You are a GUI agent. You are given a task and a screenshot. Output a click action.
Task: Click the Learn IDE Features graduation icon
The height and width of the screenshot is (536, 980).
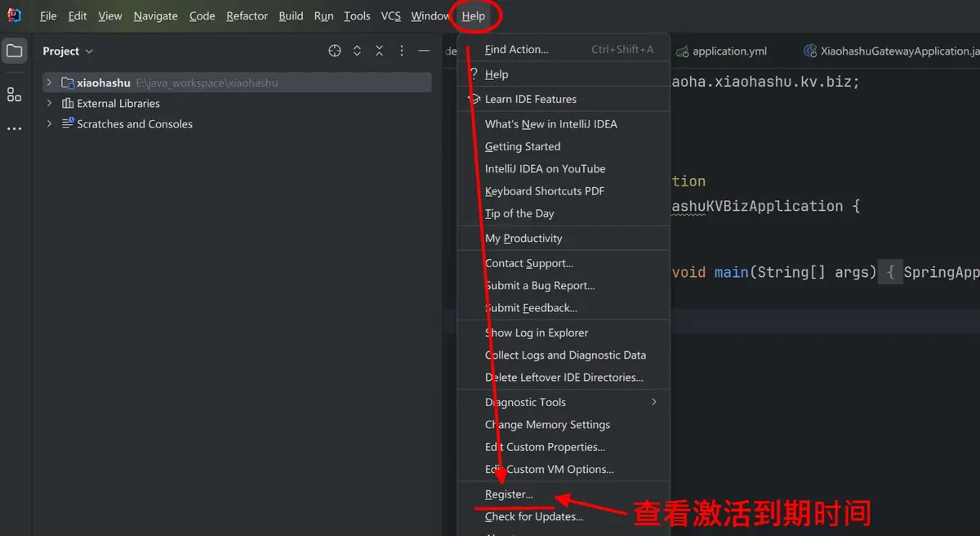point(474,99)
